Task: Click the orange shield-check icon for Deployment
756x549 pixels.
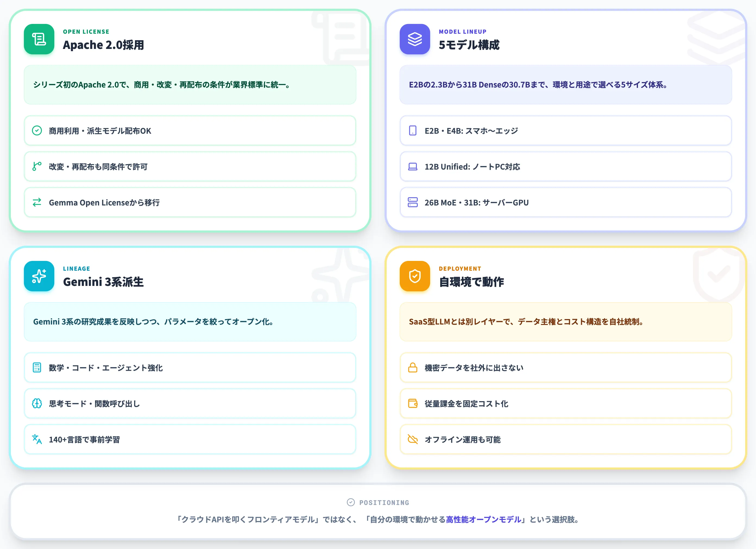Action: (x=415, y=276)
